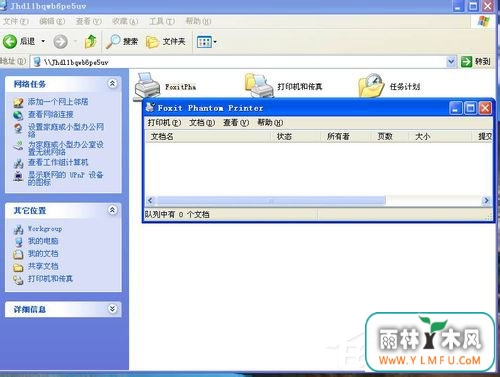Viewport: 500px width, 377px height.
Task: Click the add network place icon
Action: pyautogui.click(x=18, y=102)
